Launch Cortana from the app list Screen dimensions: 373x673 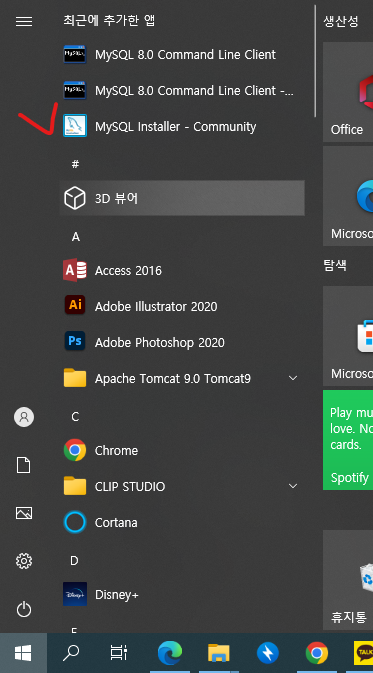(182, 522)
